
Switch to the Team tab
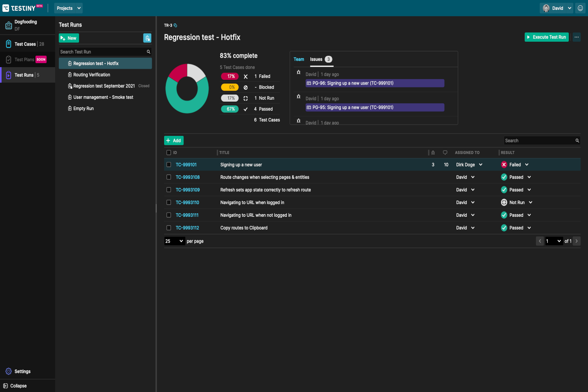[299, 59]
